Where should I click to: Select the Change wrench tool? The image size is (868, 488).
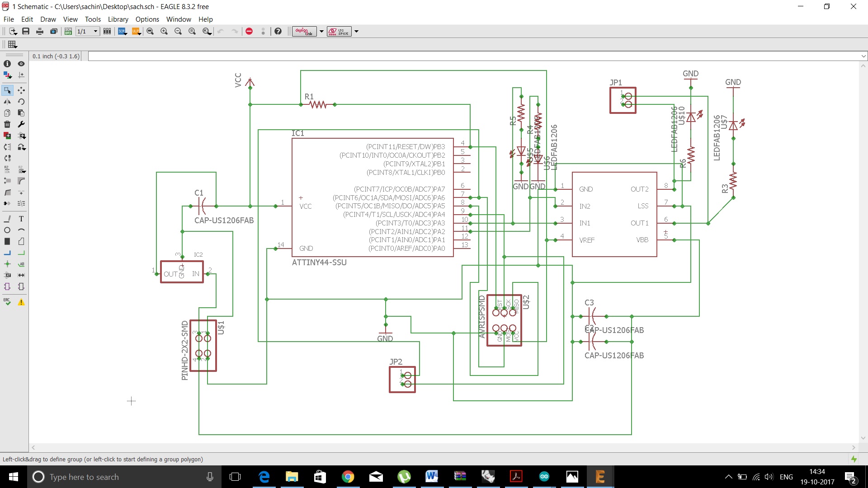click(21, 124)
